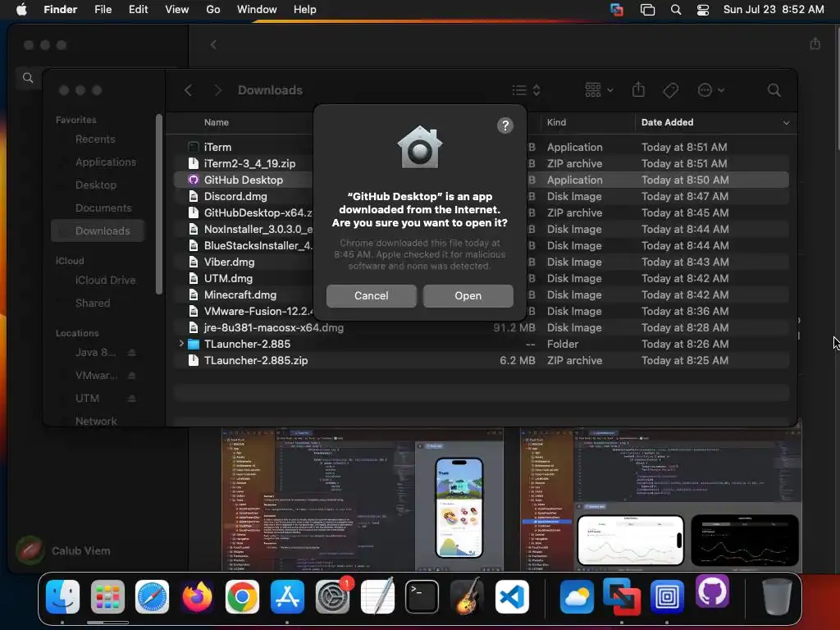Open App Store from the Dock
The height and width of the screenshot is (630, 840).
[287, 596]
